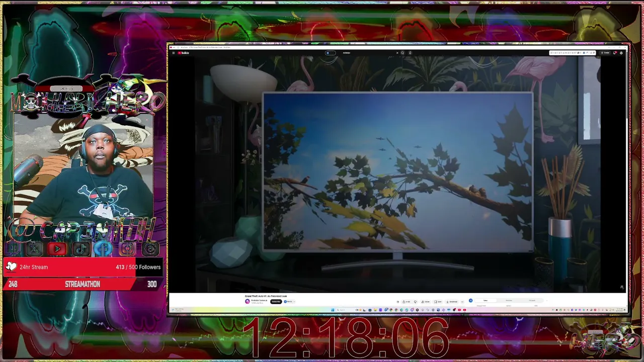Open the Windows Start menu
Image resolution: width=644 pixels, height=362 pixels.
click(333, 310)
